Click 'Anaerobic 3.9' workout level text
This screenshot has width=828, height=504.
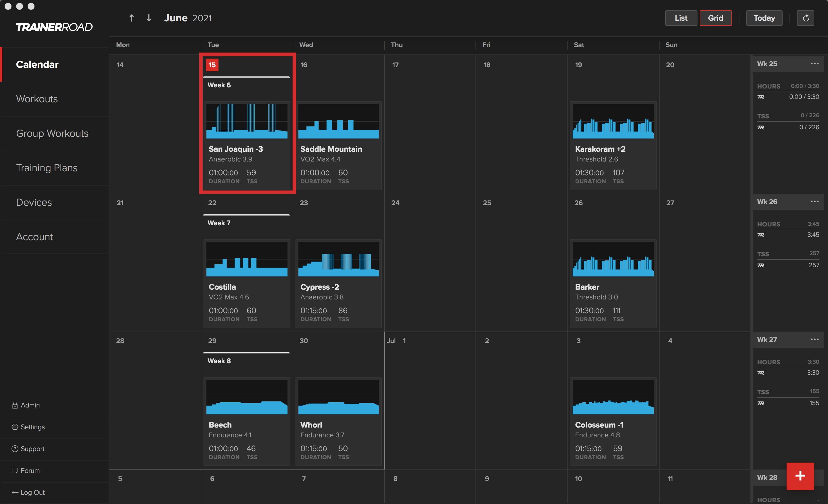click(230, 159)
